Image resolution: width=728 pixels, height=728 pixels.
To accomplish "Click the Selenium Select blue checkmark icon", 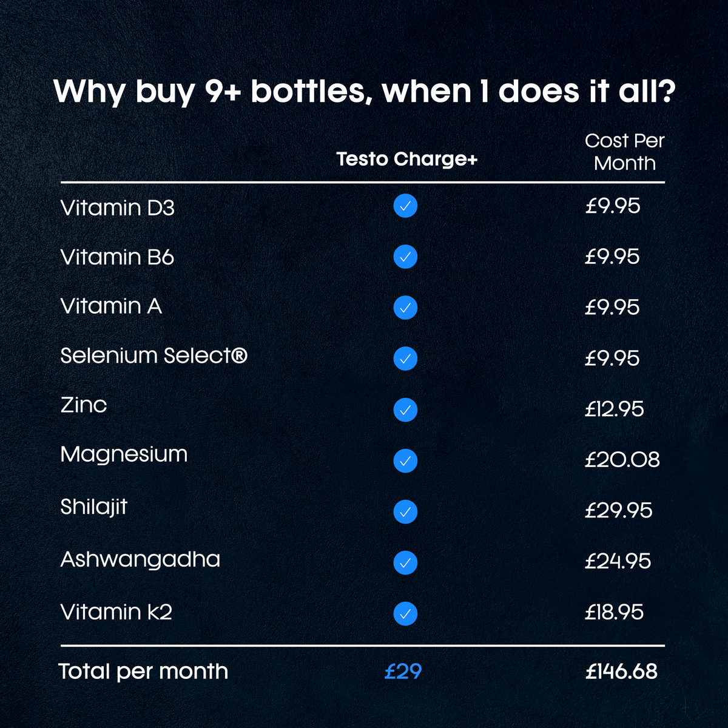I will pos(405,359).
